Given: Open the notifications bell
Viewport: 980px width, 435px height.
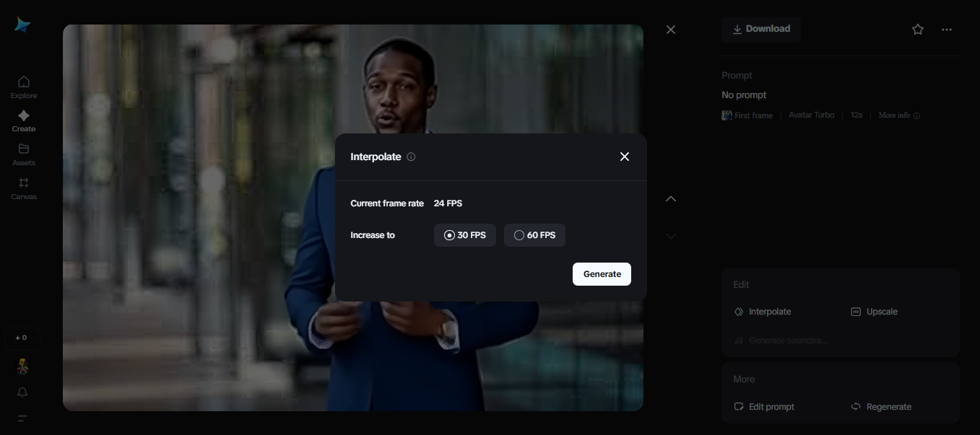Looking at the screenshot, I should tap(22, 392).
